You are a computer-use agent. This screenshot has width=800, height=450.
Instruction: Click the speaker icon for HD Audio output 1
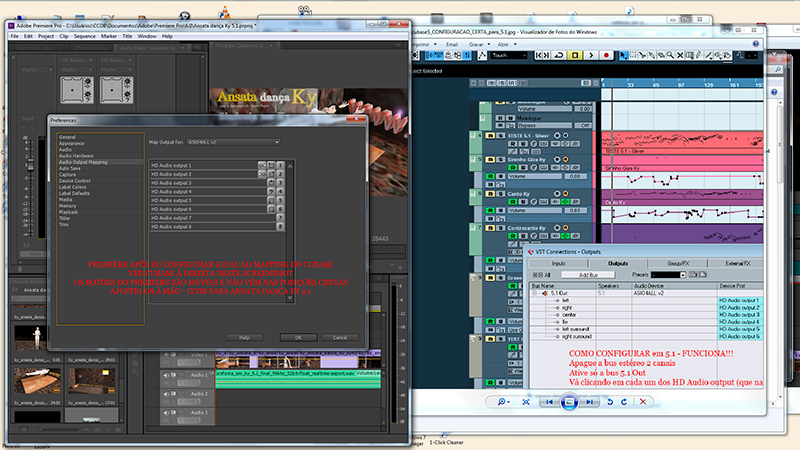(261, 165)
